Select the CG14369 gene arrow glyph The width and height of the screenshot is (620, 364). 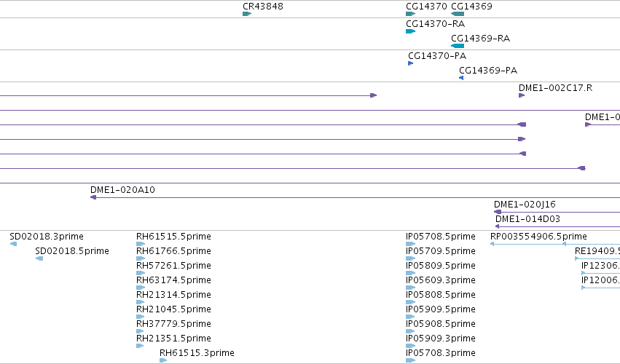[x=458, y=14]
